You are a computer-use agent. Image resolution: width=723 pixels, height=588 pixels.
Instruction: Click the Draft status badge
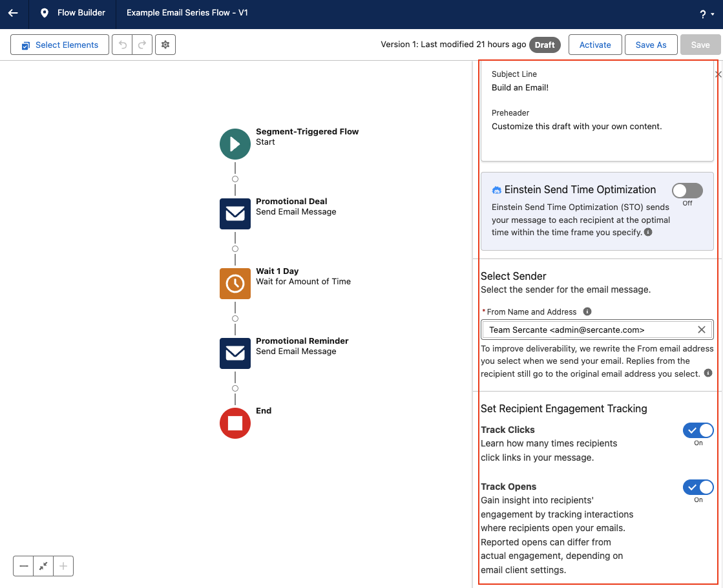pos(545,45)
